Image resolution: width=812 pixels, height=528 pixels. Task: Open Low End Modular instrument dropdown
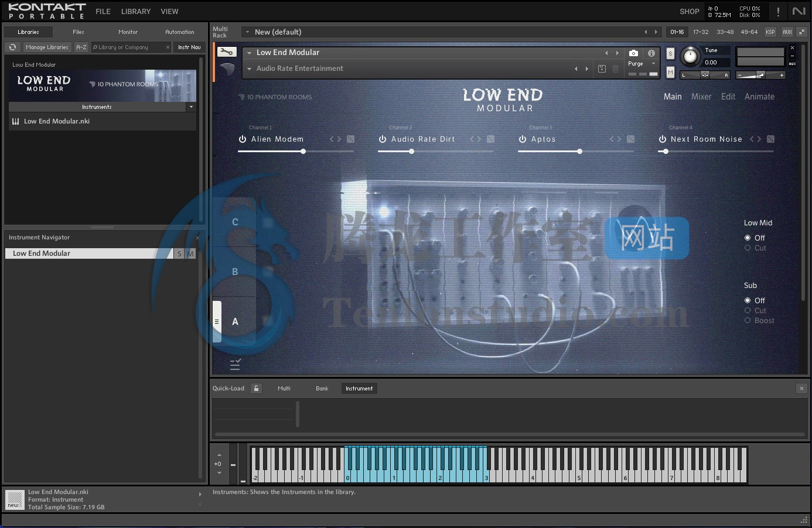[249, 53]
